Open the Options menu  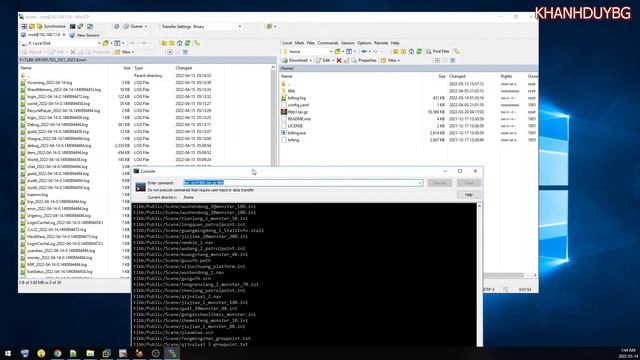(364, 43)
